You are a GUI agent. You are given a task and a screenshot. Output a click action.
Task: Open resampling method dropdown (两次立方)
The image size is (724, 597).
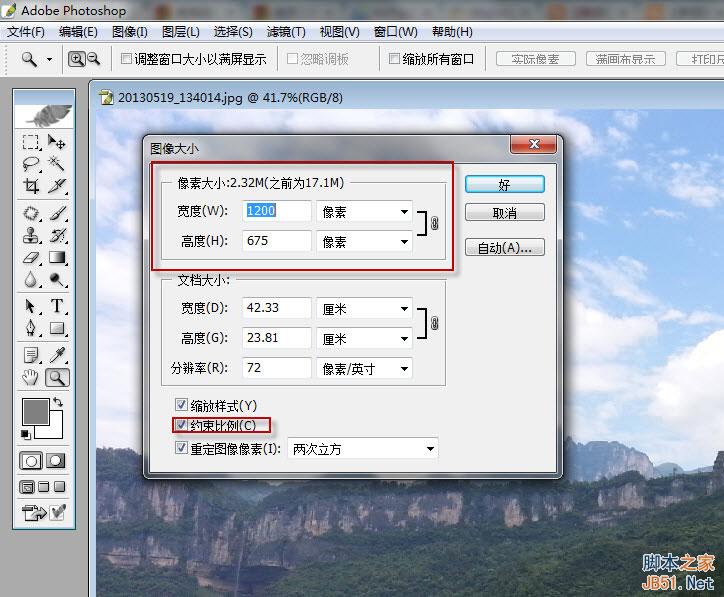362,448
